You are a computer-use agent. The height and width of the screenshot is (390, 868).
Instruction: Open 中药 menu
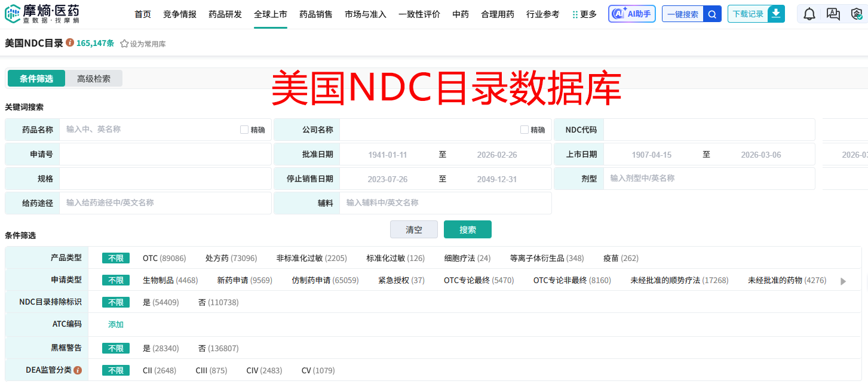tap(461, 14)
